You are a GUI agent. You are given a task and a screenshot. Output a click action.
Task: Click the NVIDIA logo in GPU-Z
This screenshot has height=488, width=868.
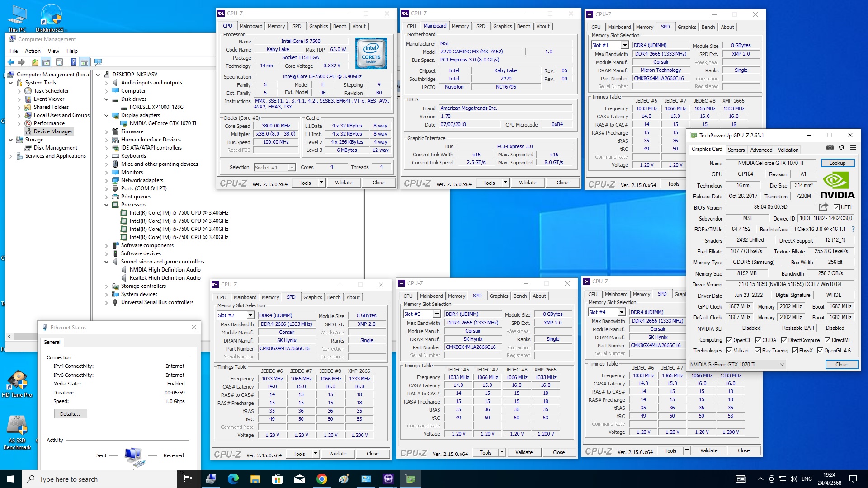coord(837,186)
